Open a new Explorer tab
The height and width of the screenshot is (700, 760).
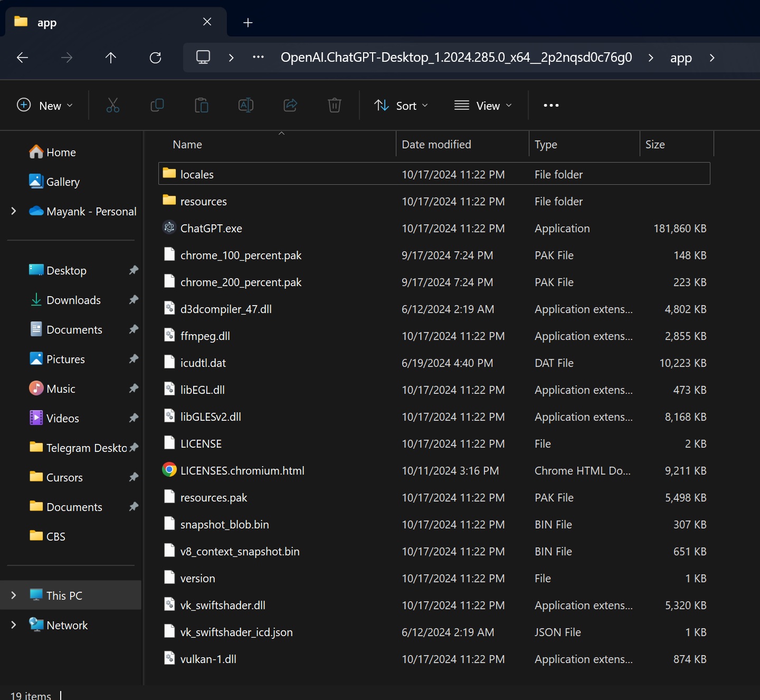click(x=248, y=22)
